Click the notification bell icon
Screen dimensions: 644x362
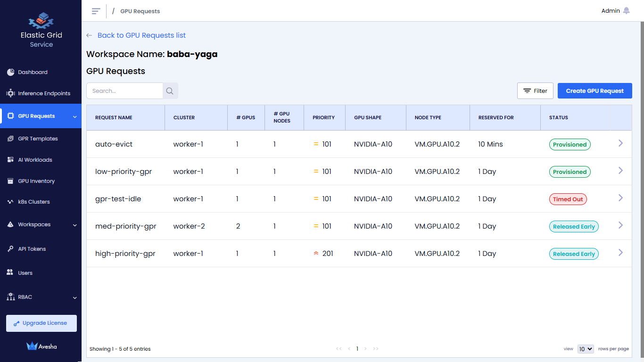pos(626,11)
